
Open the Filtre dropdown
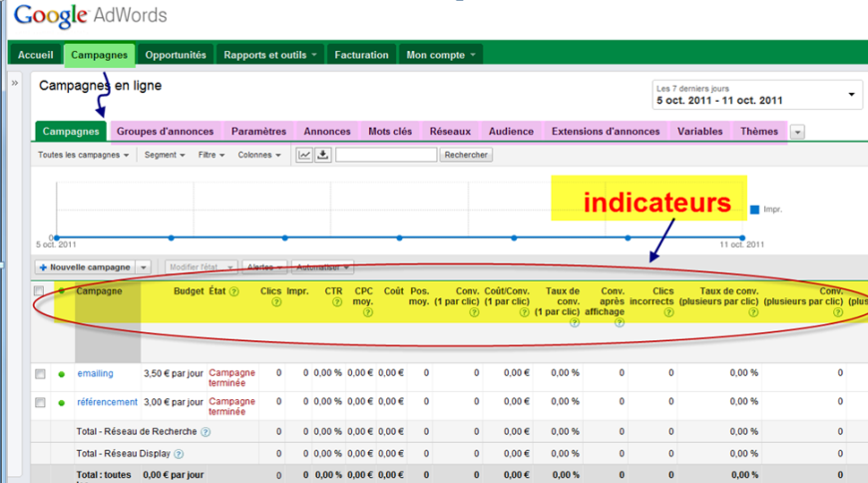click(x=212, y=155)
